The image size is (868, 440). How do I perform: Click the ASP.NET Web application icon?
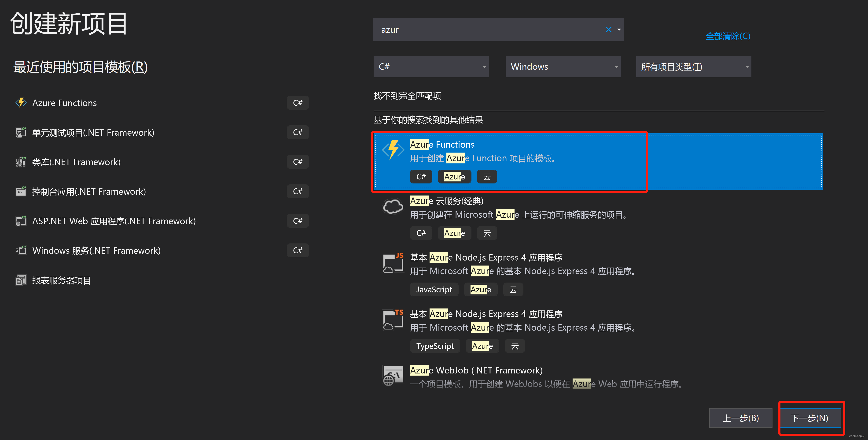pos(21,221)
